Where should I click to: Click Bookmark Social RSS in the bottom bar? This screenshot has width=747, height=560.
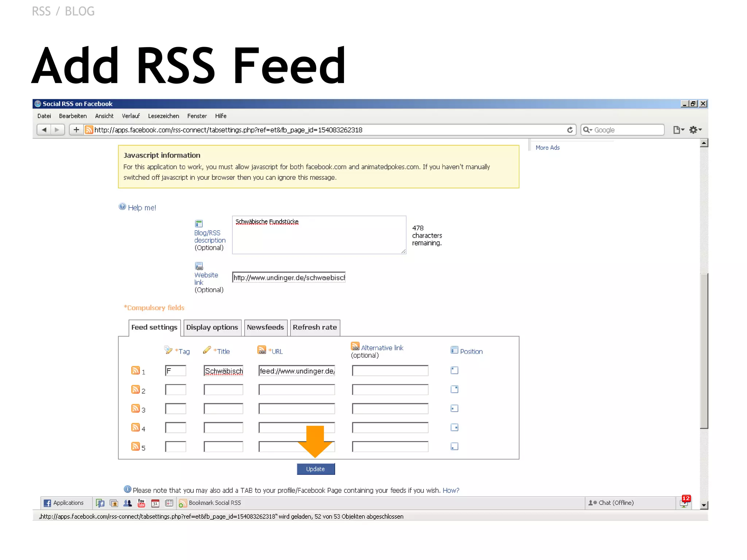point(210,503)
